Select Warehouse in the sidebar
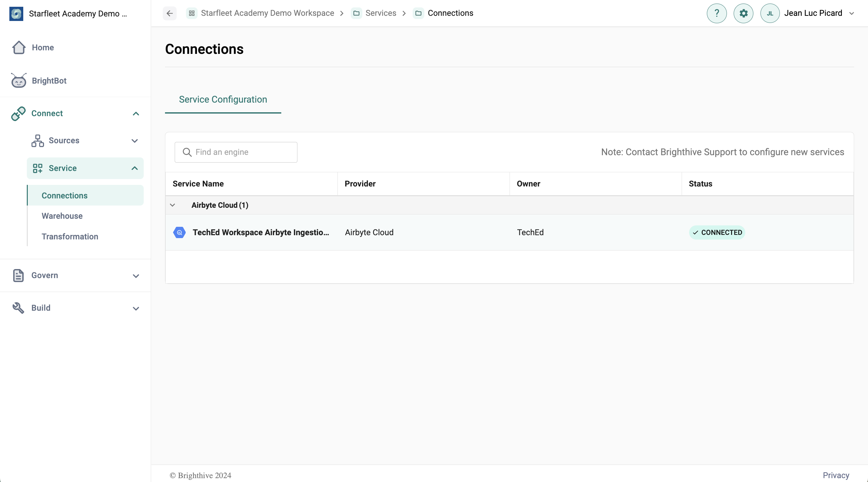Image resolution: width=868 pixels, height=482 pixels. click(x=62, y=216)
